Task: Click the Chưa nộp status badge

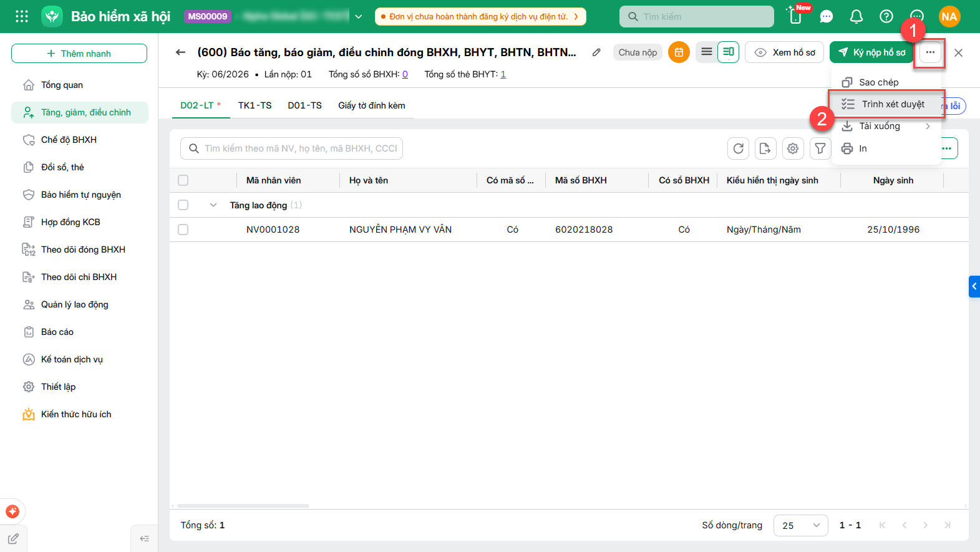Action: pos(638,52)
